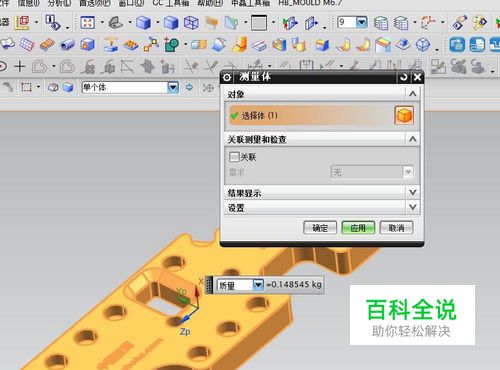Image resolution: width=500 pixels, height=370 pixels.
Task: Click the extrude sketch icon
Action: pos(111,45)
